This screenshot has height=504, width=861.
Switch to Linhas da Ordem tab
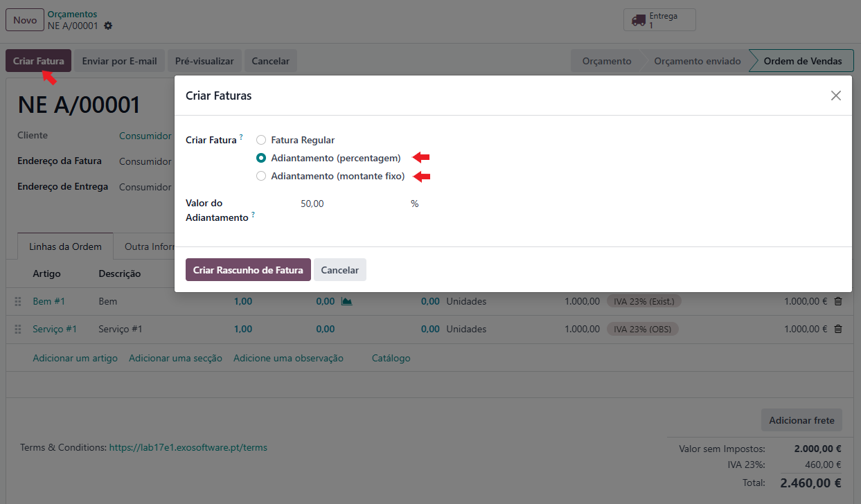point(65,246)
